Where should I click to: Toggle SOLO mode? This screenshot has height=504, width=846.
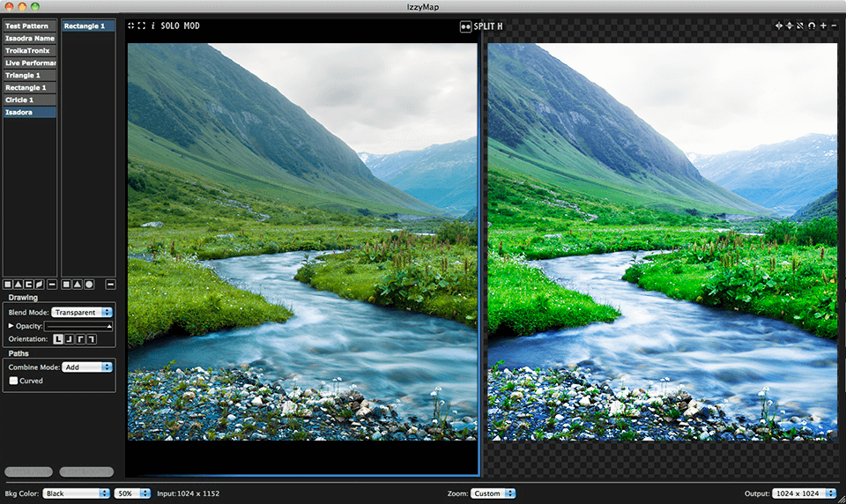tap(170, 26)
